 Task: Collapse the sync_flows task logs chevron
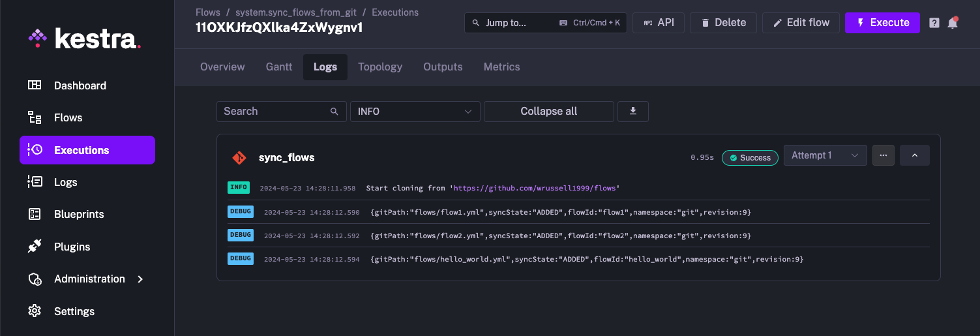[914, 155]
